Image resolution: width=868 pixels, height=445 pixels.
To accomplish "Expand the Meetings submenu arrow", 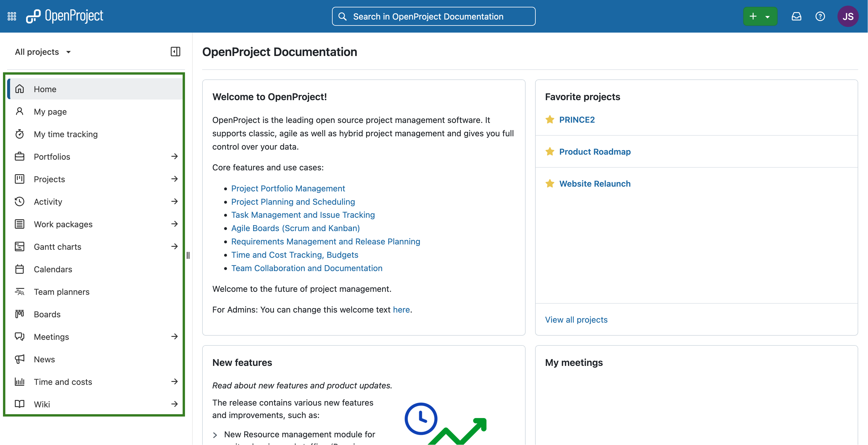I will (x=174, y=337).
